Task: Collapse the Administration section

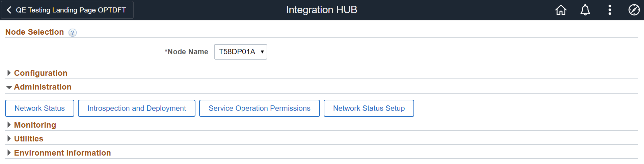Action: pyautogui.click(x=43, y=87)
